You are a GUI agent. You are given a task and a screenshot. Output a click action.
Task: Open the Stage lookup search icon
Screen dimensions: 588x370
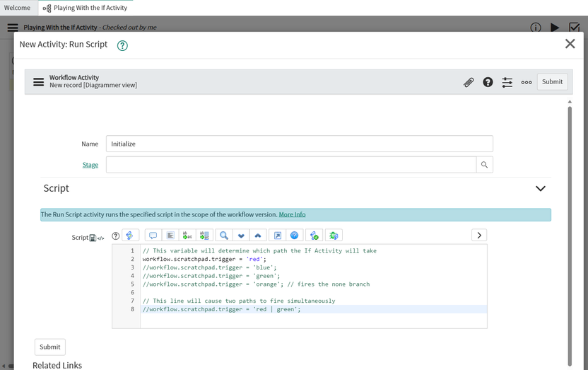pos(484,165)
